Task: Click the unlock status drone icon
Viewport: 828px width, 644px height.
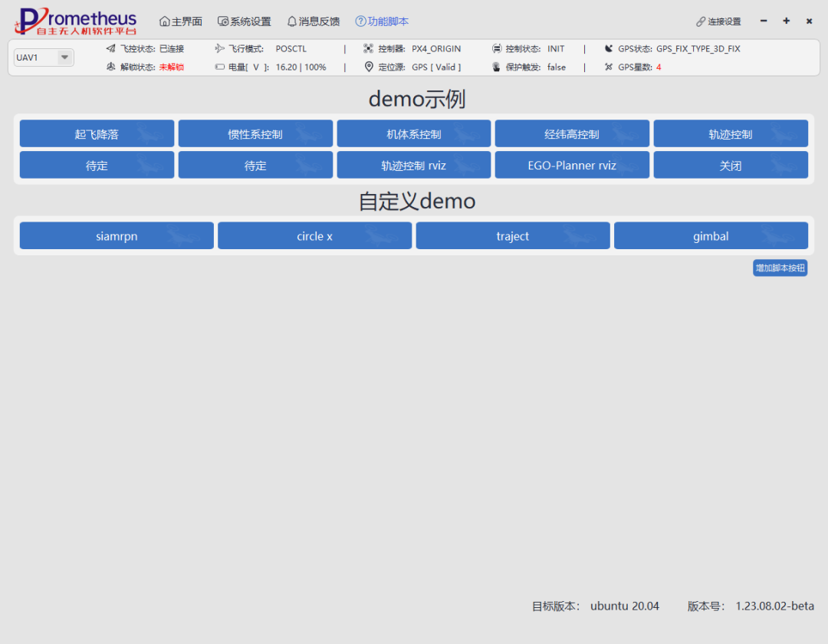Action: click(110, 67)
